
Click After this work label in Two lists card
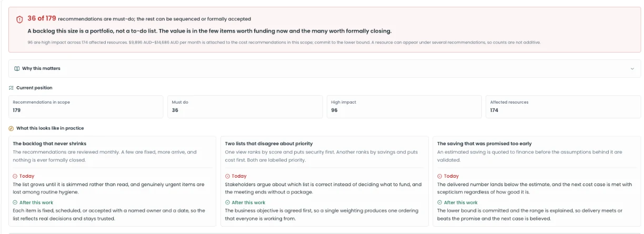click(248, 202)
